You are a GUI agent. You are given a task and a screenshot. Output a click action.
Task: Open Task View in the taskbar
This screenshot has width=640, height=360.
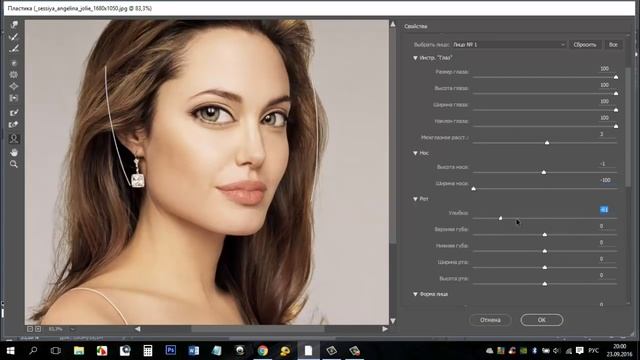click(x=56, y=351)
